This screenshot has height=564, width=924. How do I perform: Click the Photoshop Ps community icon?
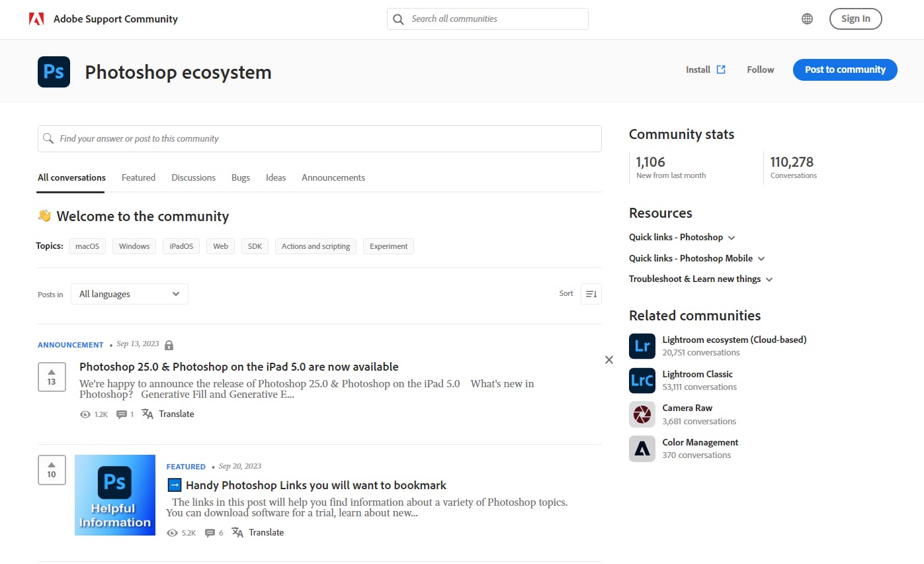click(x=54, y=72)
